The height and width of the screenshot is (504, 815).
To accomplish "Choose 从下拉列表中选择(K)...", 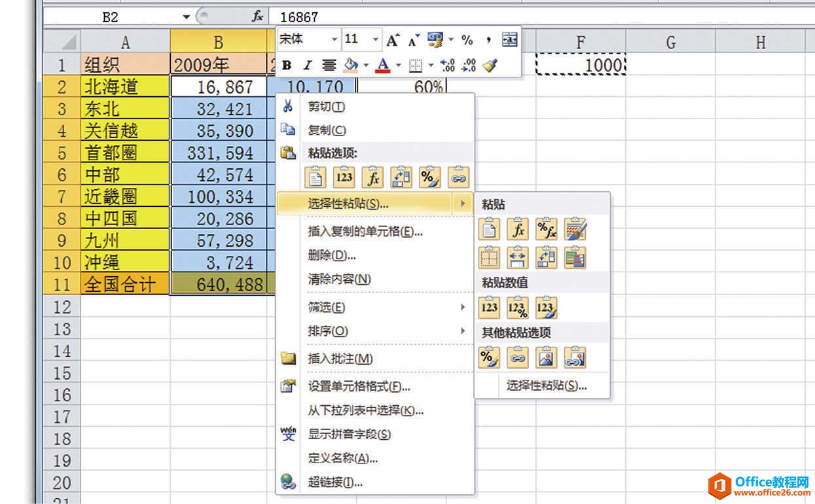I will point(374,410).
